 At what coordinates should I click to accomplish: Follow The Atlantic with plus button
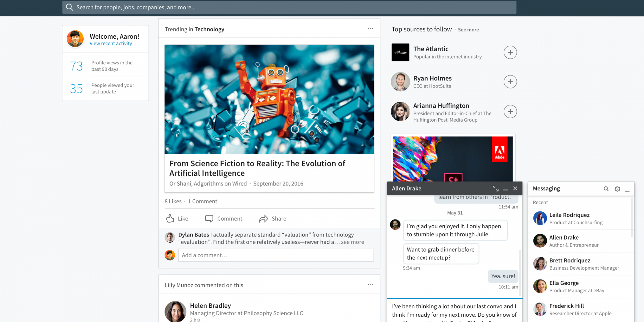click(510, 52)
